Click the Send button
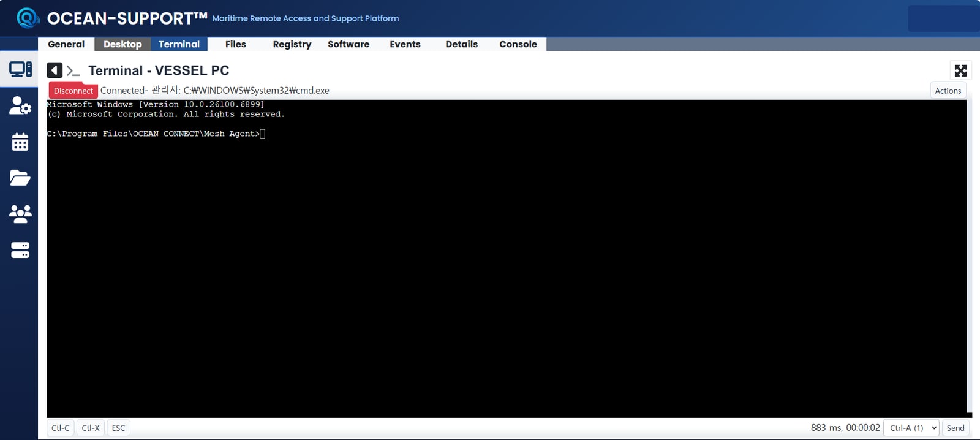 coord(956,428)
